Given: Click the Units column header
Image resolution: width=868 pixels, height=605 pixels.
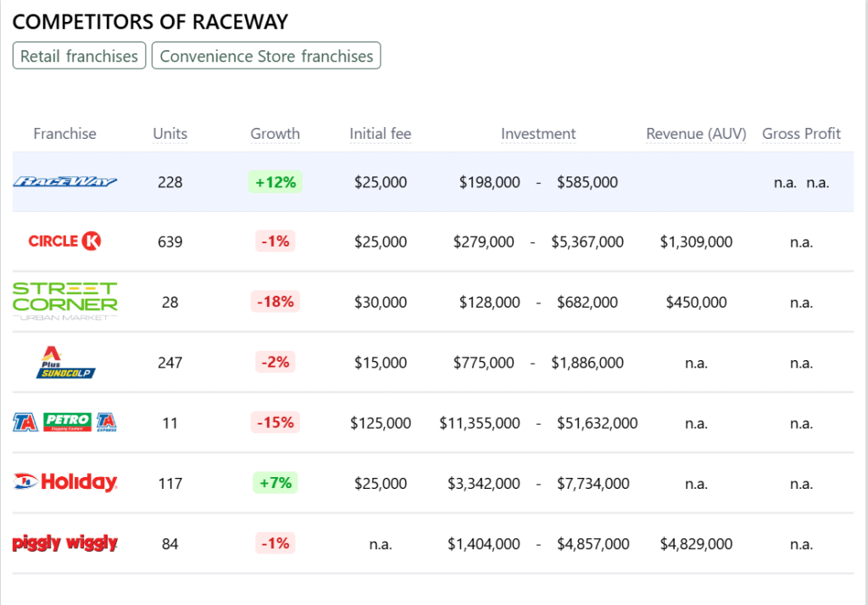Looking at the screenshot, I should point(170,134).
